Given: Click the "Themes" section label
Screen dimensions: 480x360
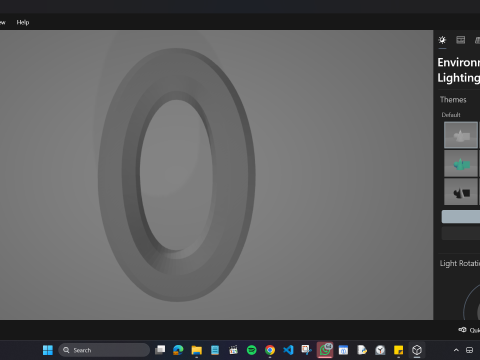Looking at the screenshot, I should tap(453, 100).
